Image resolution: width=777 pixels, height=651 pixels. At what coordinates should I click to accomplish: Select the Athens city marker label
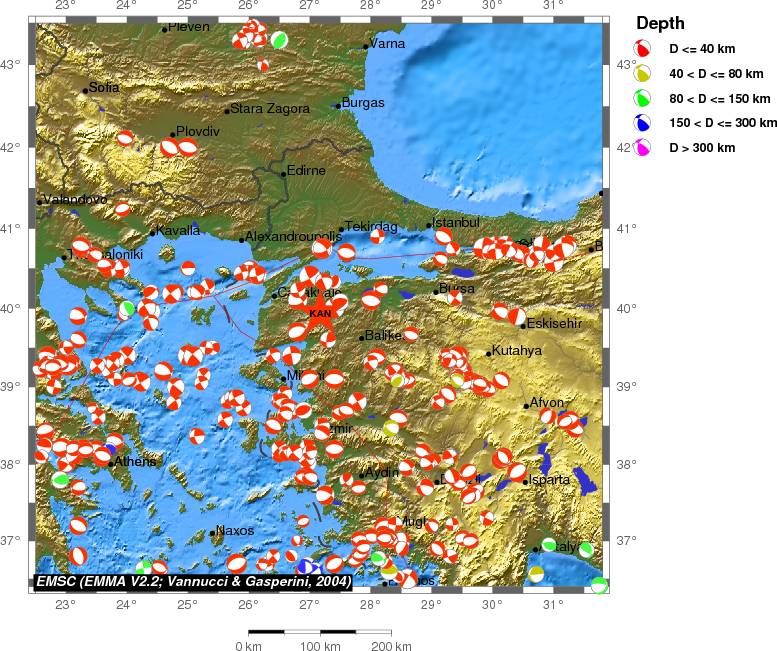135,462
